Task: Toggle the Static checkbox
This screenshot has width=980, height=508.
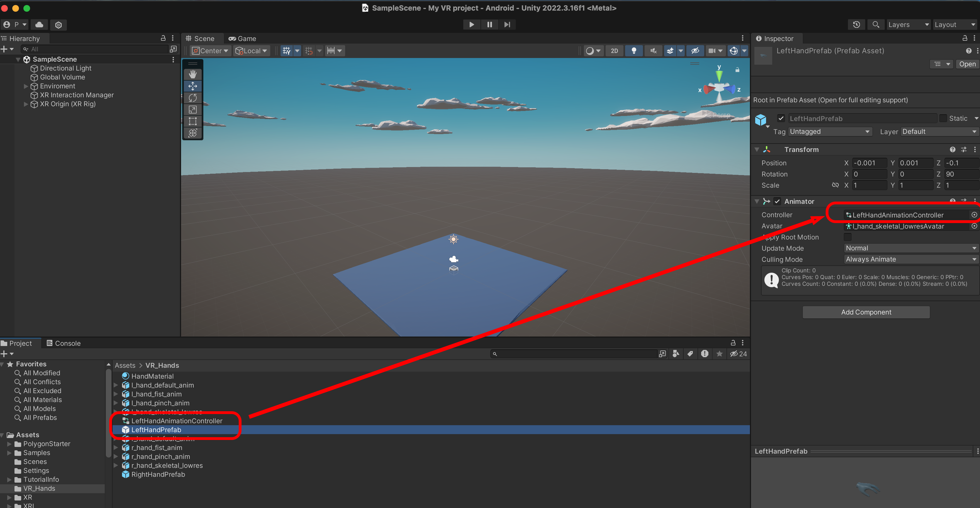Action: 943,118
